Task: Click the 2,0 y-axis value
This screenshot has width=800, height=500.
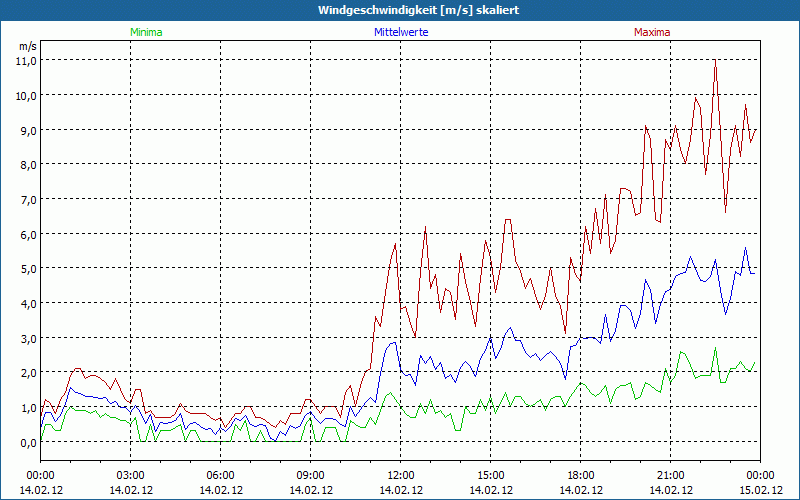Action: click(29, 372)
